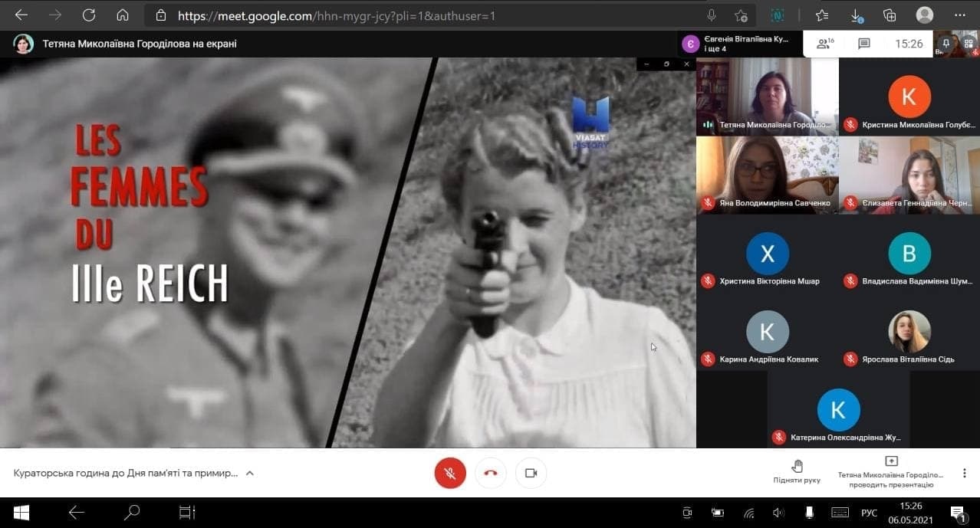
Task: Hang up with the red end call button
Action: pyautogui.click(x=491, y=473)
